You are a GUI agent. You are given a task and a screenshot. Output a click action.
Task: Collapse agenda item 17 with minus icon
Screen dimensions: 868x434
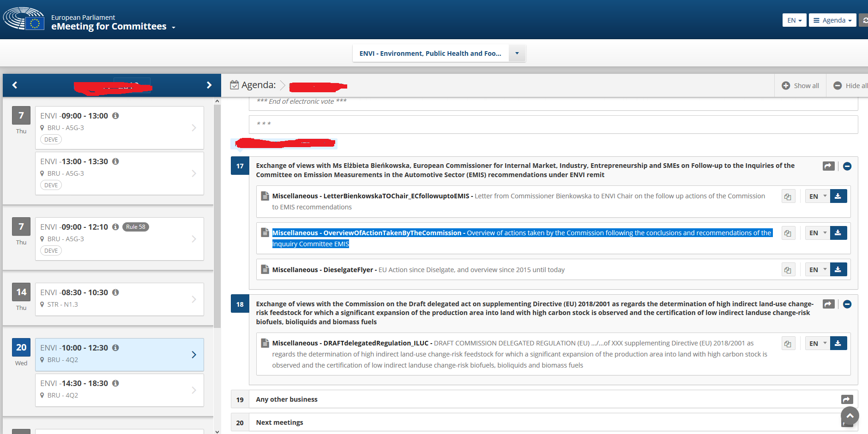click(847, 166)
